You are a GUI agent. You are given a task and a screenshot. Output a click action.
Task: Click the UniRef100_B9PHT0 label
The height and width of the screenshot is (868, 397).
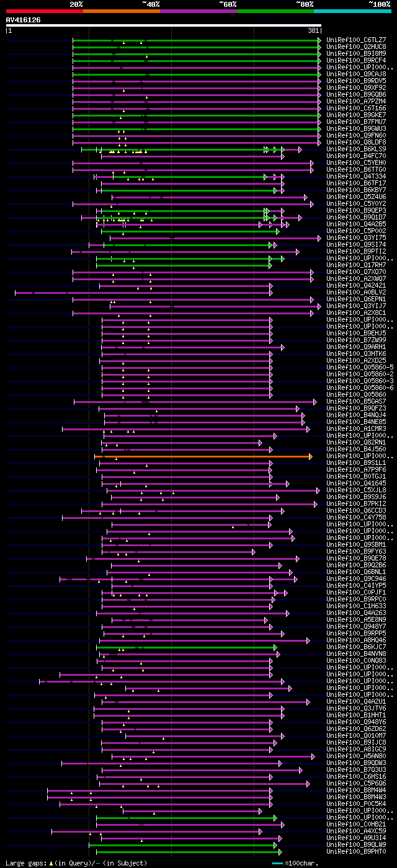pos(357,852)
